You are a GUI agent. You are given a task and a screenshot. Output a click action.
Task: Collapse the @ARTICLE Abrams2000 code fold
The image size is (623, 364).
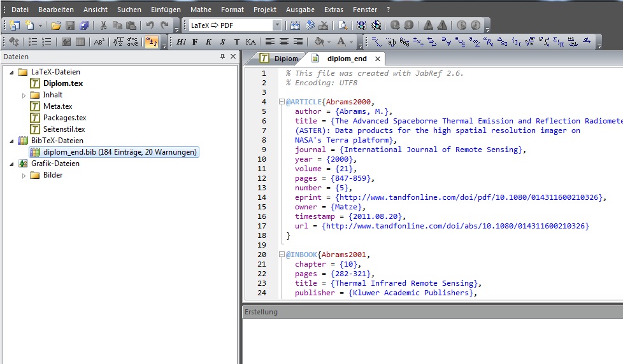tap(281, 102)
